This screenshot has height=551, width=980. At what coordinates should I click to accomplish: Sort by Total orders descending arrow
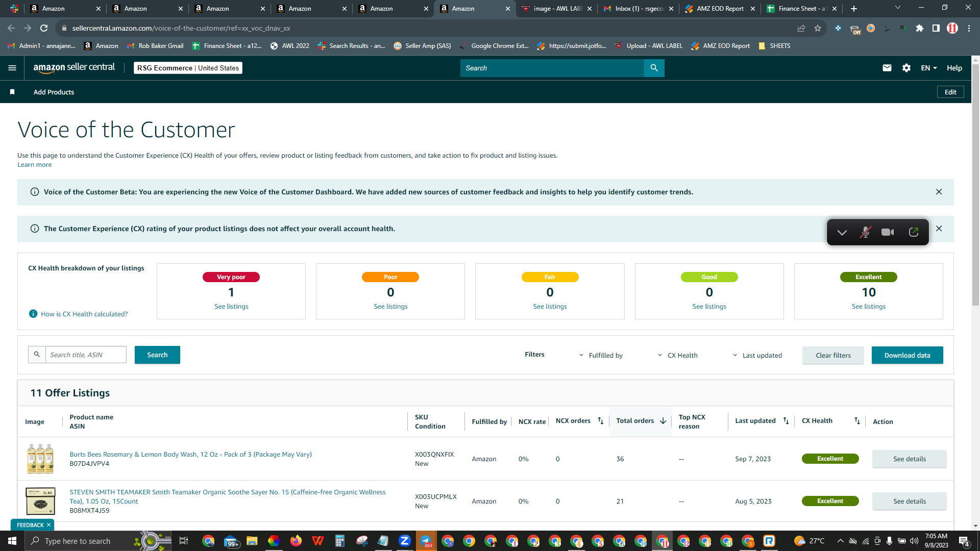(663, 421)
